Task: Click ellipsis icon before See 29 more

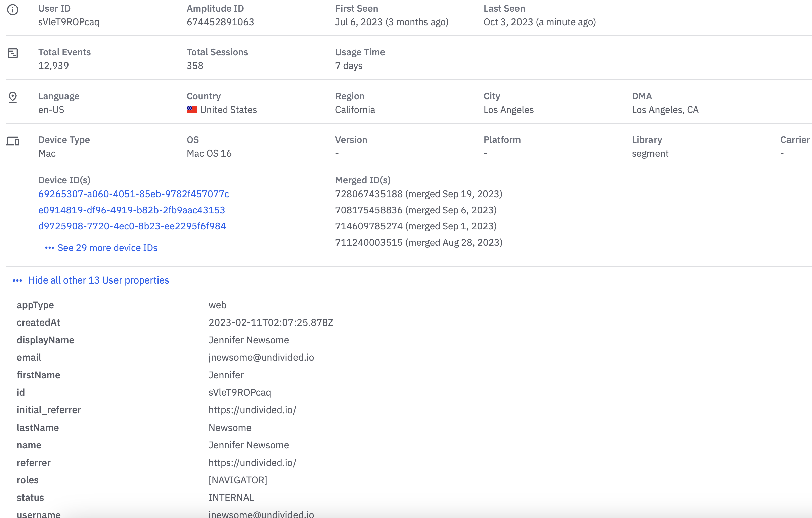Action: coord(50,248)
